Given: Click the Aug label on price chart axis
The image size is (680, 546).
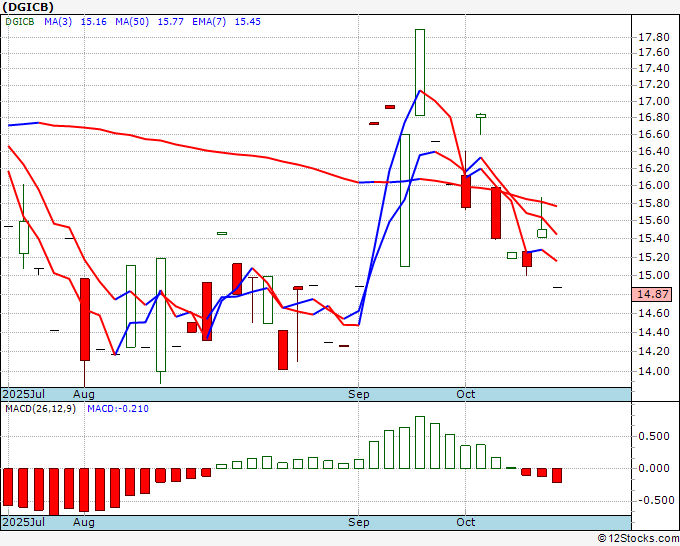Looking at the screenshot, I should point(83,394).
